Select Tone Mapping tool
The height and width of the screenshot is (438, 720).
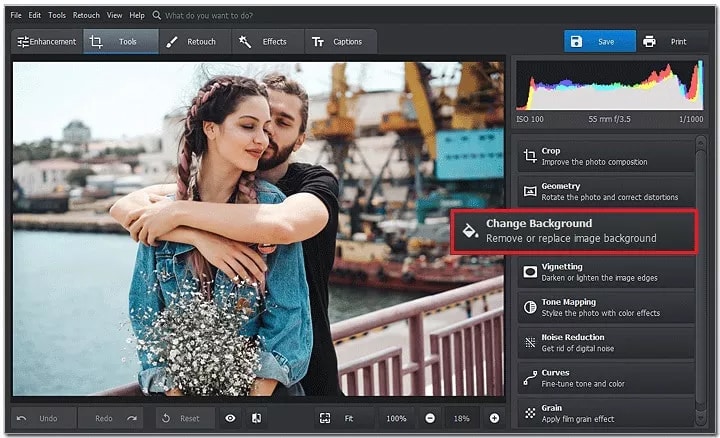[x=606, y=307]
